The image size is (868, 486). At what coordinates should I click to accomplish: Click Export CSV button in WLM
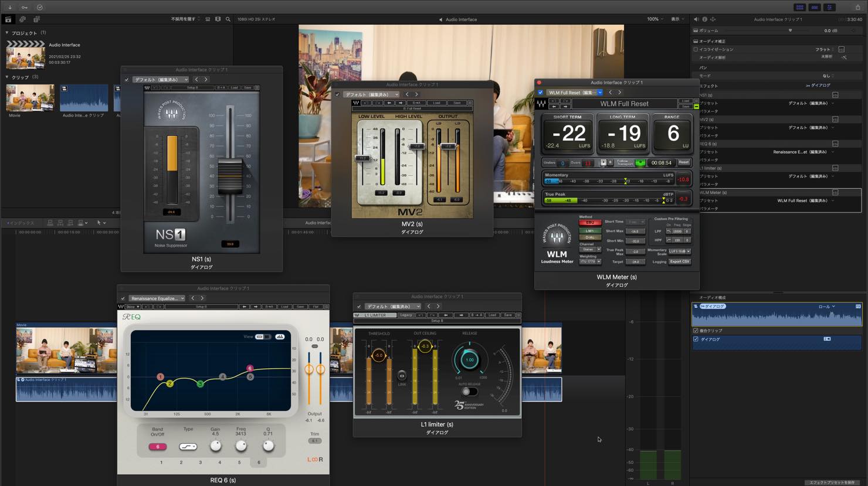(680, 261)
